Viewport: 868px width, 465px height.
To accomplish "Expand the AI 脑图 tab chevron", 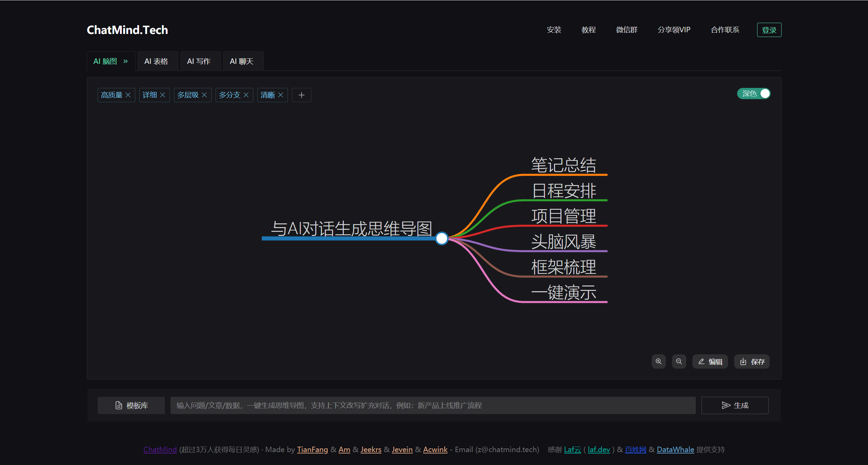I will click(x=125, y=61).
